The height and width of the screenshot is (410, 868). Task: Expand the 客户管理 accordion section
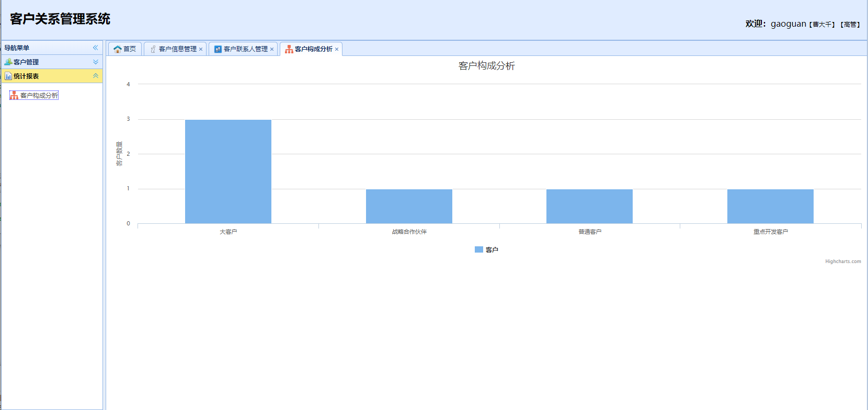pos(96,62)
